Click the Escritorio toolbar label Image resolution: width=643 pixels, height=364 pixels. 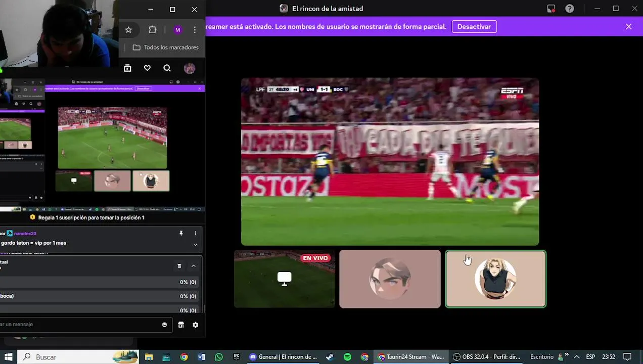tap(542, 357)
